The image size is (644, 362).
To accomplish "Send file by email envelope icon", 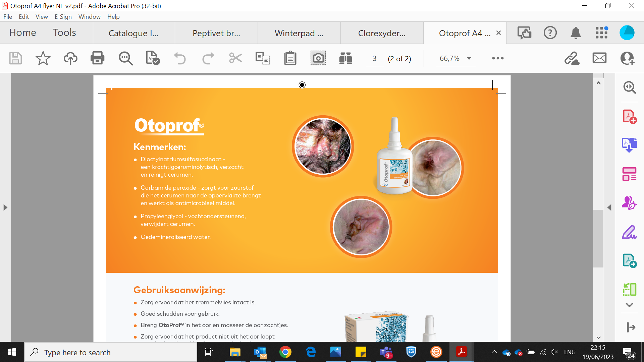I will coord(599,58).
